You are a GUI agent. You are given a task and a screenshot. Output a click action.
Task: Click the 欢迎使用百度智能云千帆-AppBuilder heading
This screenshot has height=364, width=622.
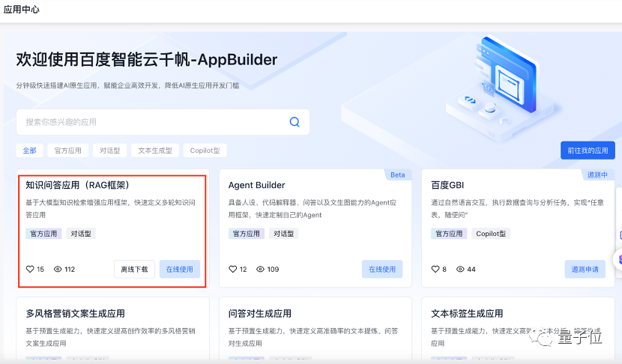tap(147, 59)
